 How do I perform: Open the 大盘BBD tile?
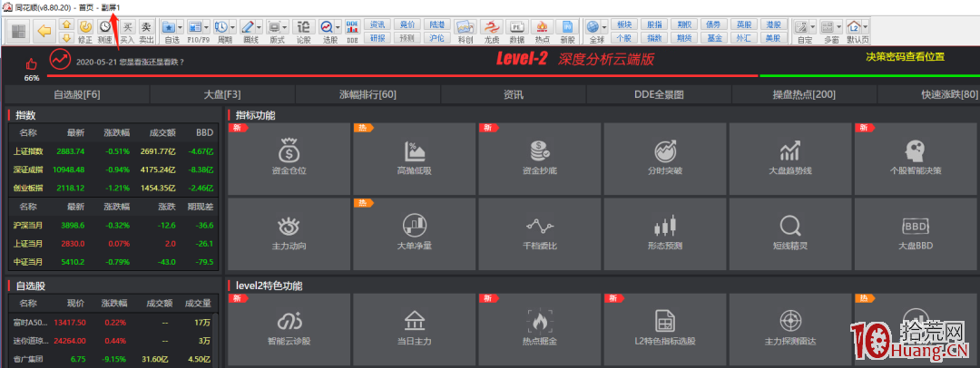coord(916,234)
